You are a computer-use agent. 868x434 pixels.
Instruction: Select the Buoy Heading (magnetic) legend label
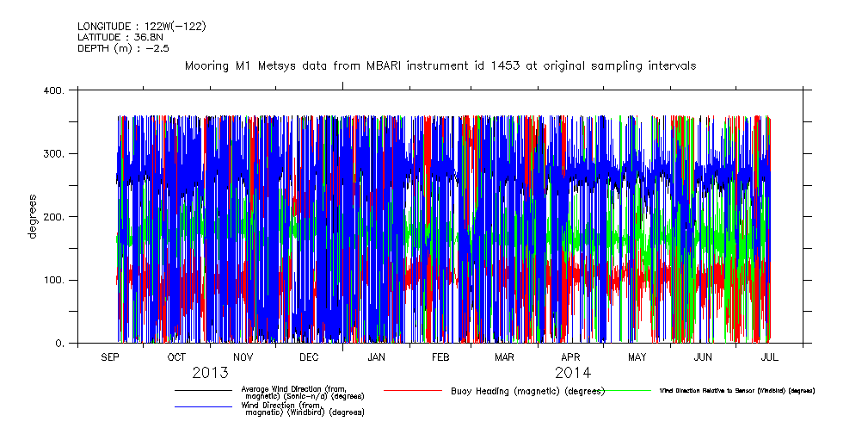[527, 391]
